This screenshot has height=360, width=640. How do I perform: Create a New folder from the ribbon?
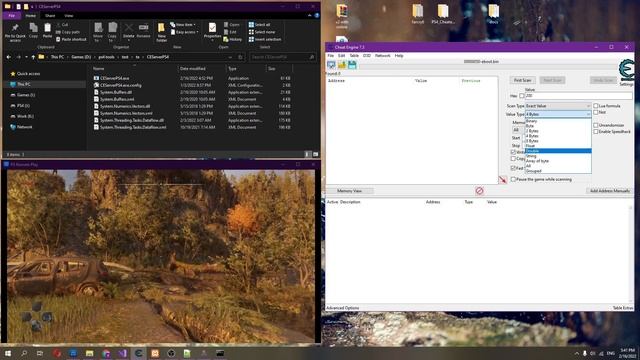[x=161, y=32]
